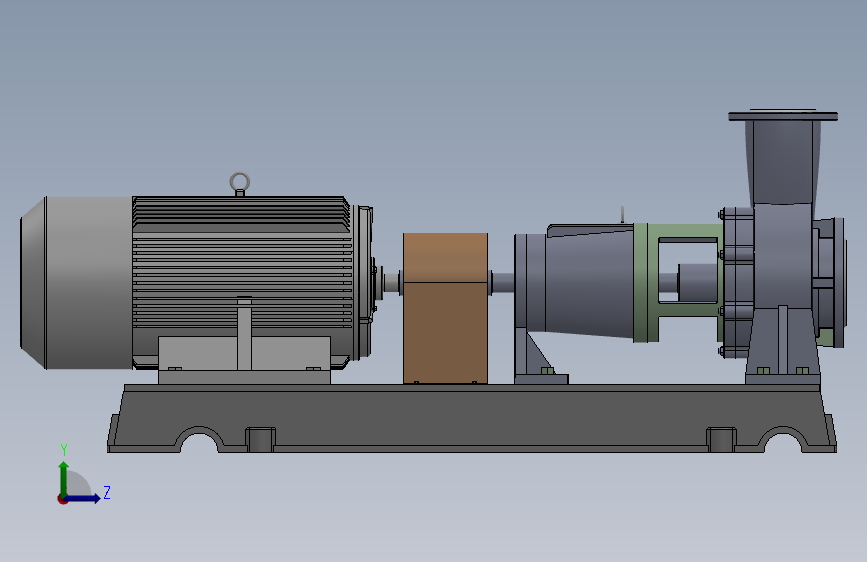Image resolution: width=867 pixels, height=562 pixels.
Task: Click the Z label of the triad
Action: (x=107, y=492)
